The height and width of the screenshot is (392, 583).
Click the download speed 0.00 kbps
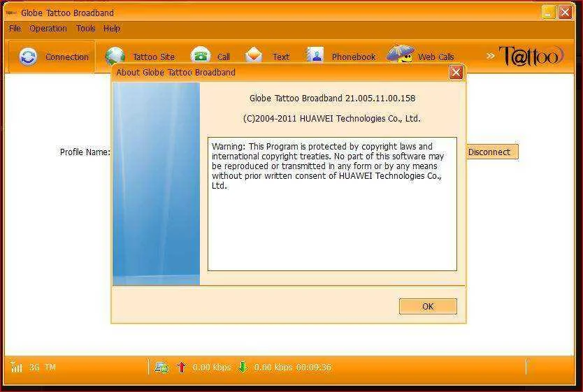tap(273, 368)
